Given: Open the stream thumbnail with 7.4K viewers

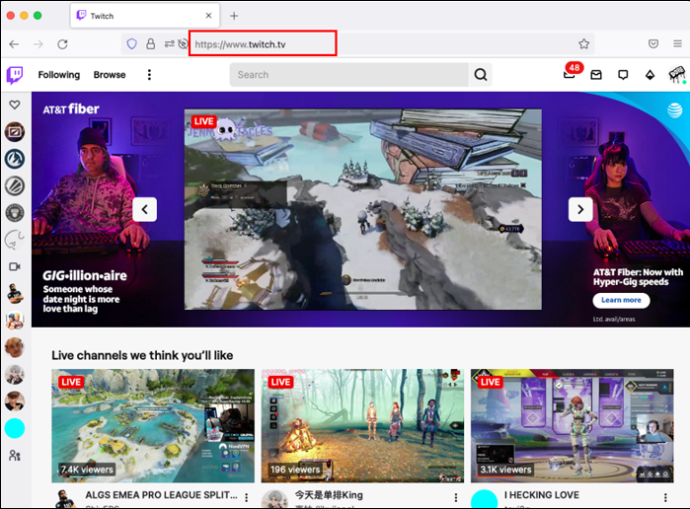Looking at the screenshot, I should pos(153,426).
